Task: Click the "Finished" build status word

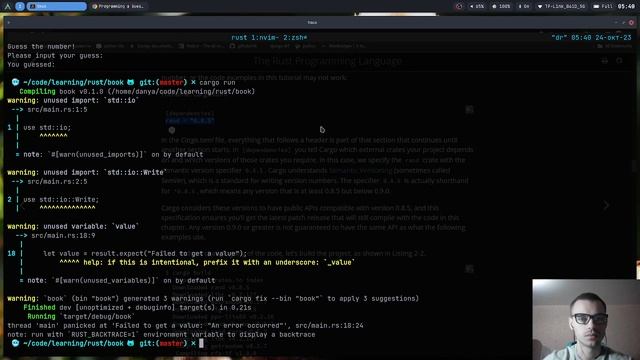Action: pos(39,308)
